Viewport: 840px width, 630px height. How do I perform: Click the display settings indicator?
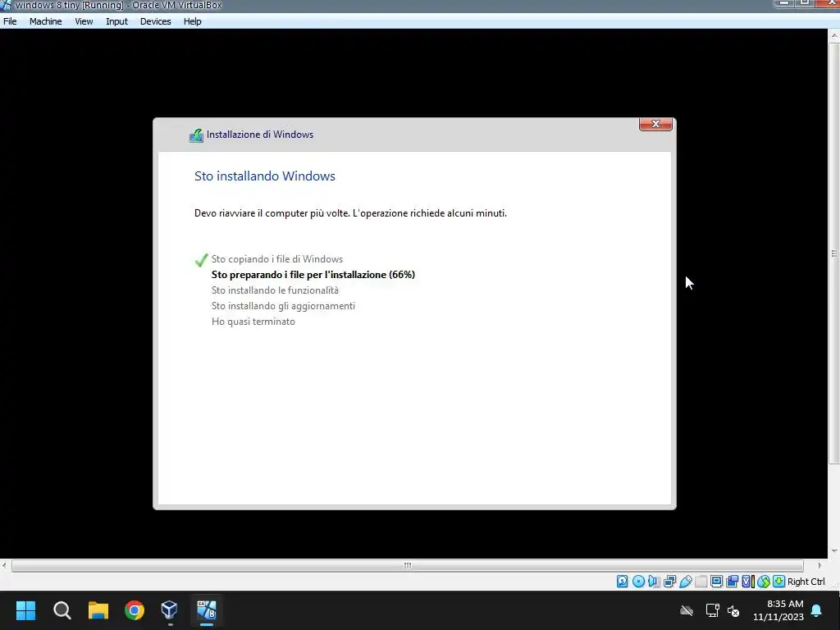tap(716, 582)
